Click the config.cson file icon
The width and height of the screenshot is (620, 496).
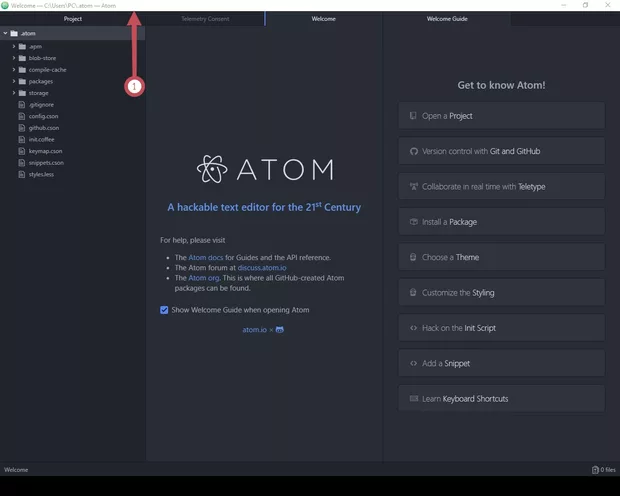pos(22,116)
